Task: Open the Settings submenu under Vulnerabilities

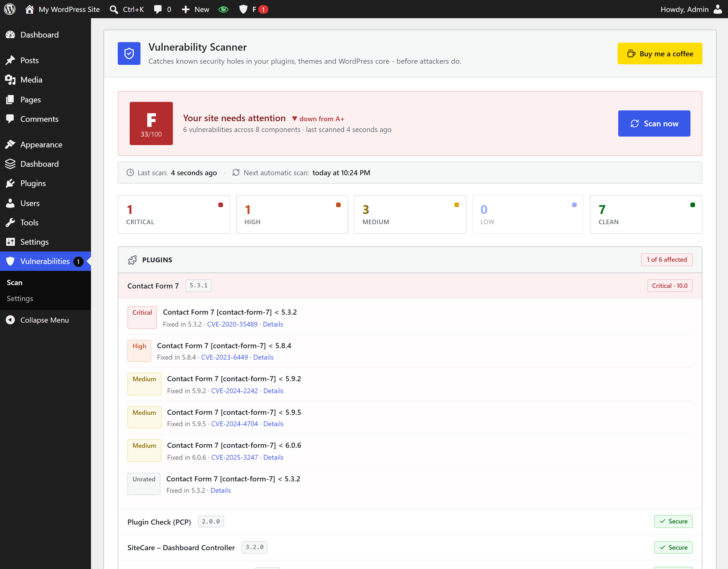Action: click(20, 298)
